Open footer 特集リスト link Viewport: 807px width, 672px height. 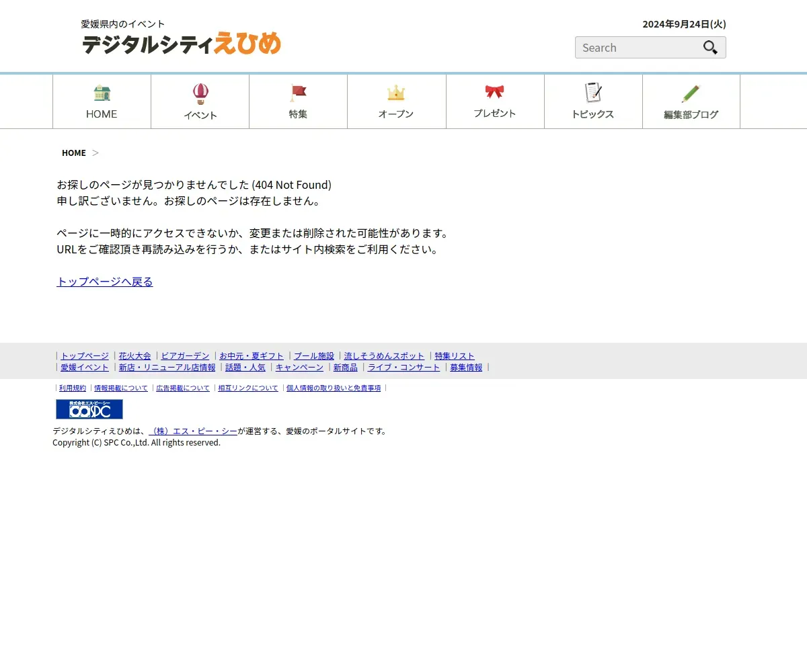point(455,356)
